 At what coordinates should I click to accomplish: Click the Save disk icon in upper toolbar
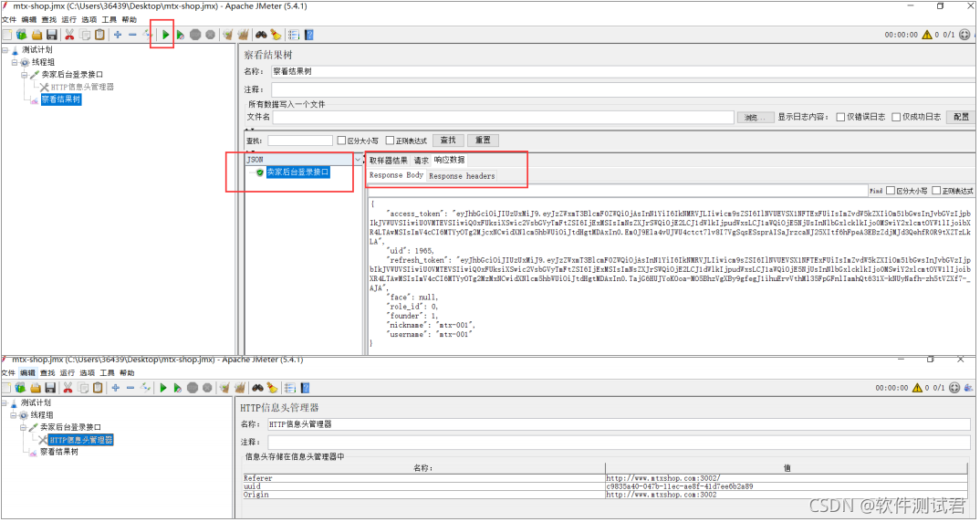[x=52, y=35]
